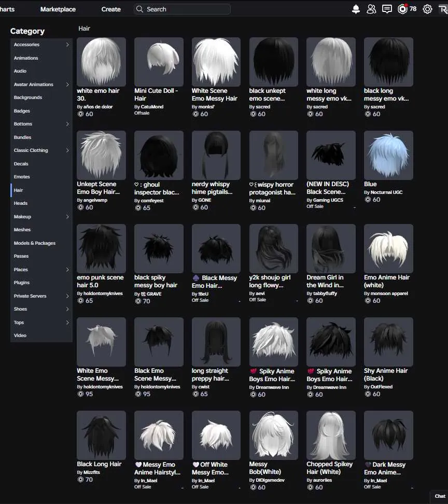The image size is (448, 504).
Task: Open the nerdy whispy hime pigtails thumbnail
Action: 216,155
